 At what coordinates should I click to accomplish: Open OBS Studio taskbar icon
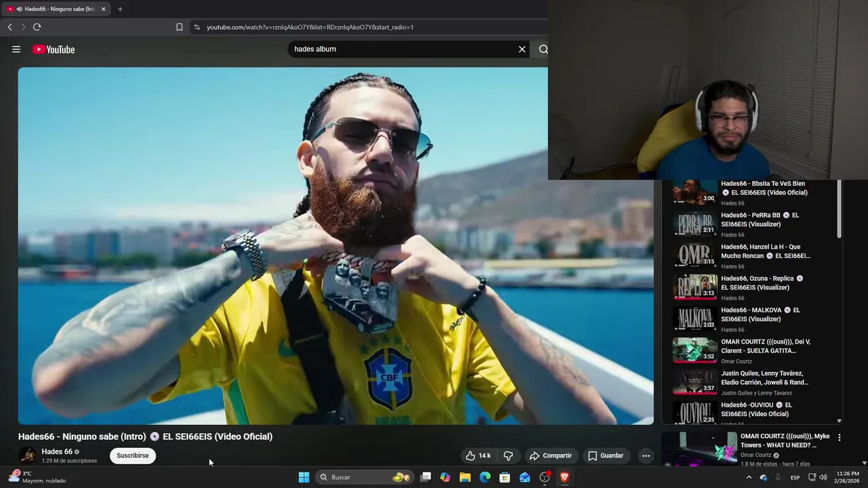click(545, 477)
